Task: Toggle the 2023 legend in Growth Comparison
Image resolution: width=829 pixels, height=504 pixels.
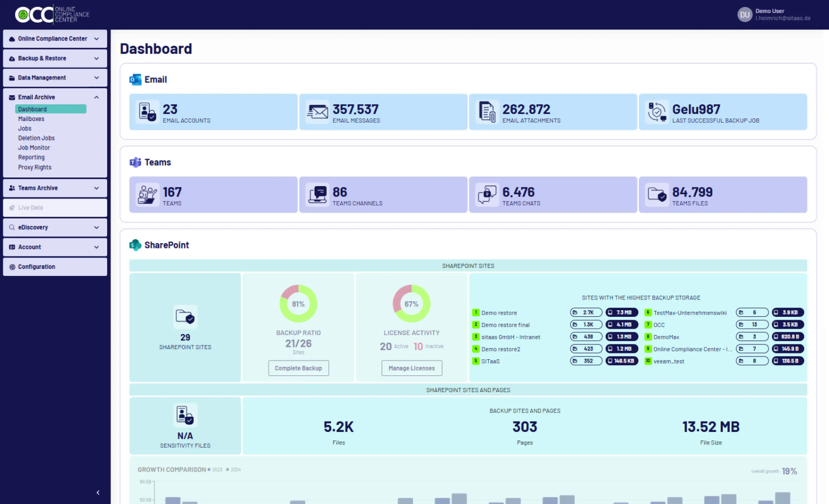Action: (x=215, y=469)
